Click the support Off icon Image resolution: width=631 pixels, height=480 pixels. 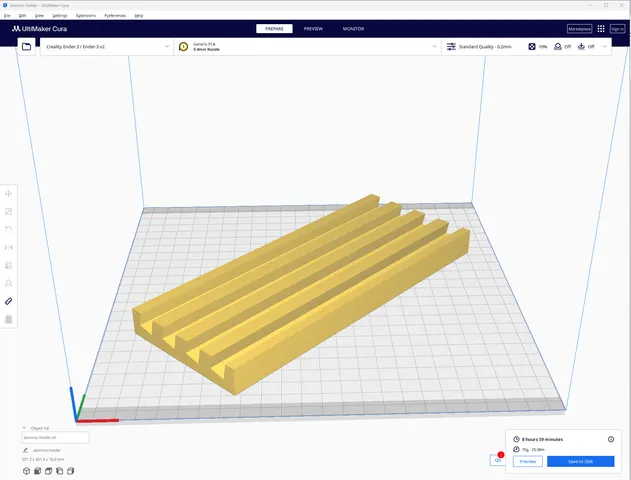coord(558,47)
